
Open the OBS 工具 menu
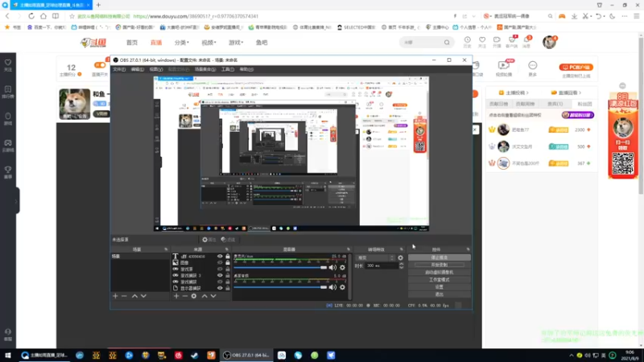pos(228,69)
